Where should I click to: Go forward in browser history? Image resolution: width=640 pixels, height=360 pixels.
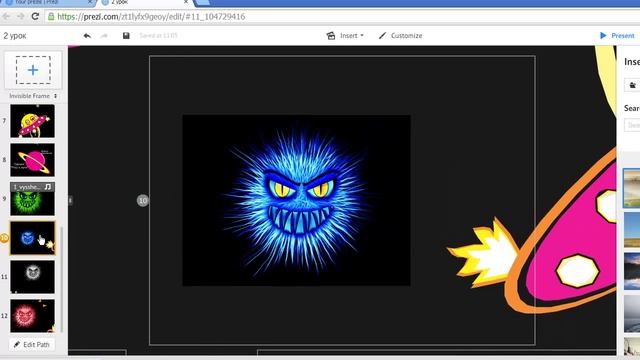pos(20,16)
